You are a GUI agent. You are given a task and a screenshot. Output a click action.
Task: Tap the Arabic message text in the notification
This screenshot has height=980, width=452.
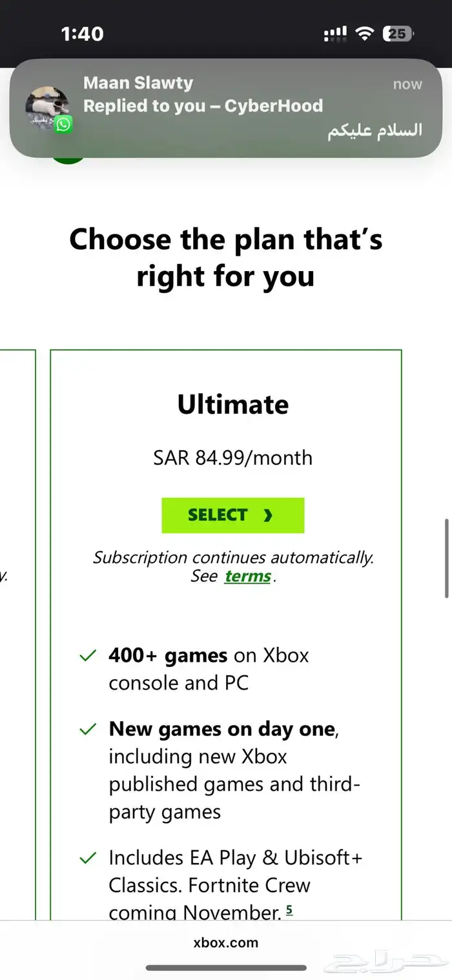tap(375, 130)
